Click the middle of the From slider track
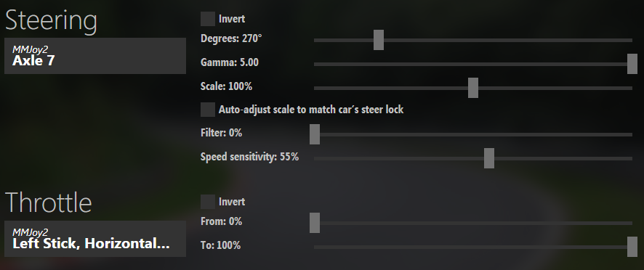Screen dimensions: 644x270 tap(473, 224)
